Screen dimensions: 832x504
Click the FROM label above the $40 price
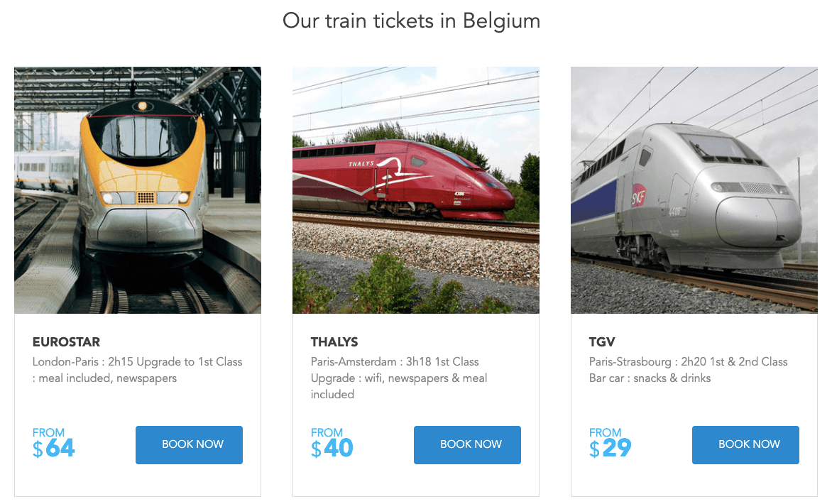(327, 432)
